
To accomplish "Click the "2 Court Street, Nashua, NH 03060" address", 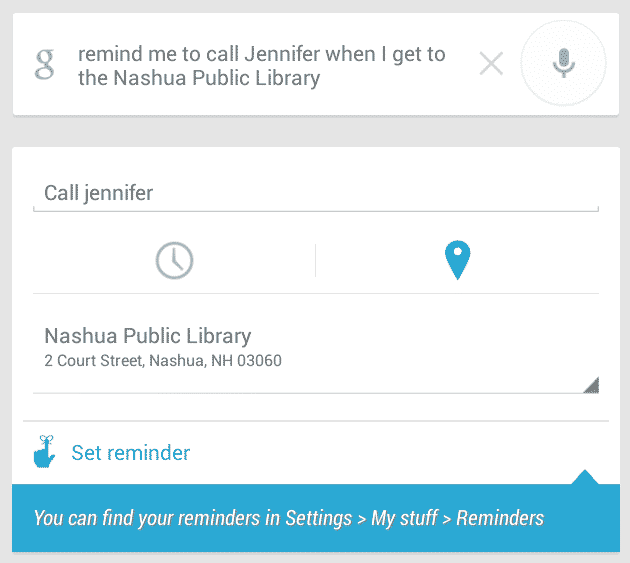I will click(x=163, y=361).
